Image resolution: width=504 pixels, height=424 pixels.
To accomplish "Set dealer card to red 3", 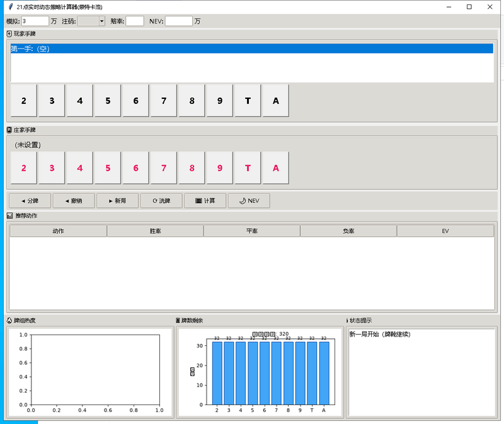I will [52, 168].
